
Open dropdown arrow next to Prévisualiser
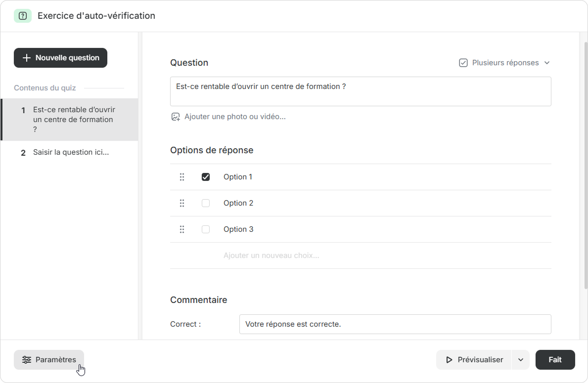520,360
